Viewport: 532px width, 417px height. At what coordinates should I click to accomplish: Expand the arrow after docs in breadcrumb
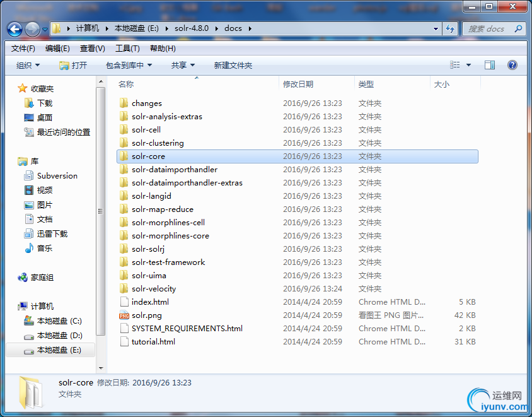pyautogui.click(x=250, y=28)
